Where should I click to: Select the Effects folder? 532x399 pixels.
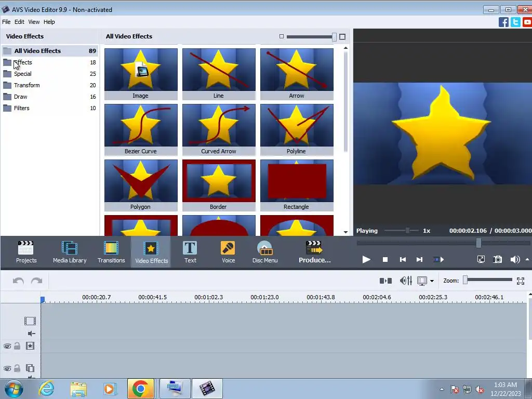[x=50, y=62]
